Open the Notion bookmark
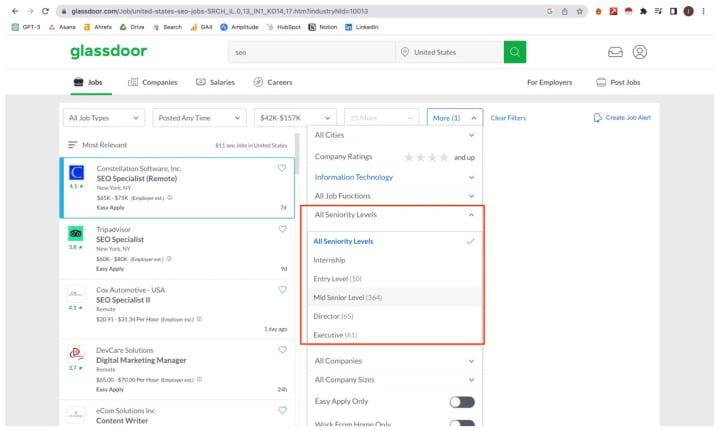This screenshot has width=720, height=430. (323, 27)
